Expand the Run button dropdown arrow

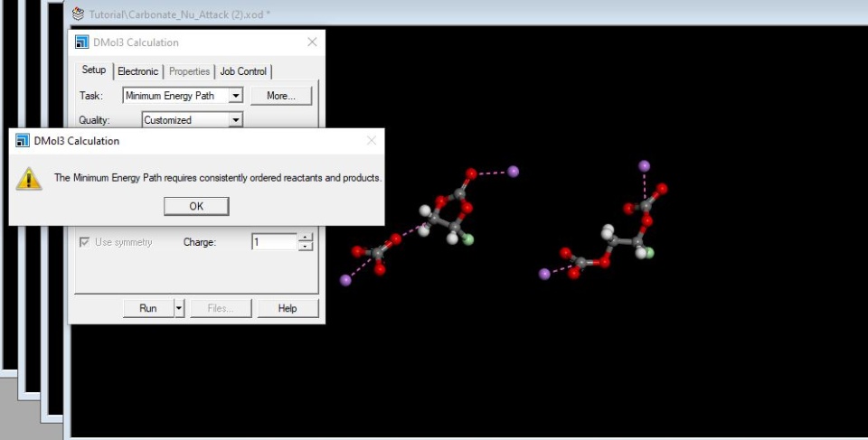(x=179, y=308)
